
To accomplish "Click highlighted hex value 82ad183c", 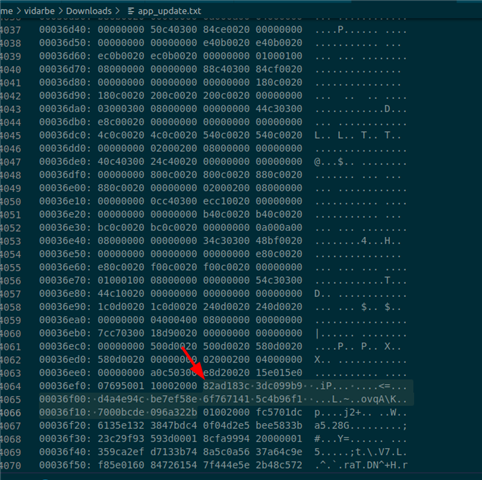I will [x=226, y=386].
